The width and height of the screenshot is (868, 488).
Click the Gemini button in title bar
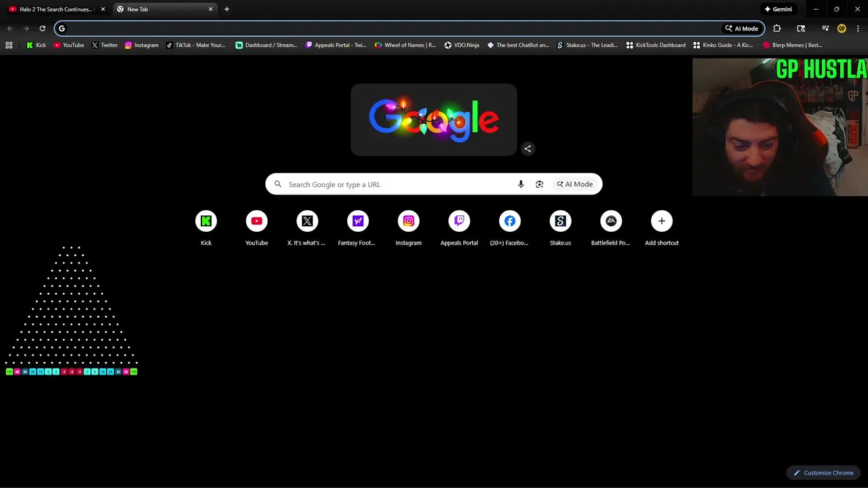tap(778, 9)
